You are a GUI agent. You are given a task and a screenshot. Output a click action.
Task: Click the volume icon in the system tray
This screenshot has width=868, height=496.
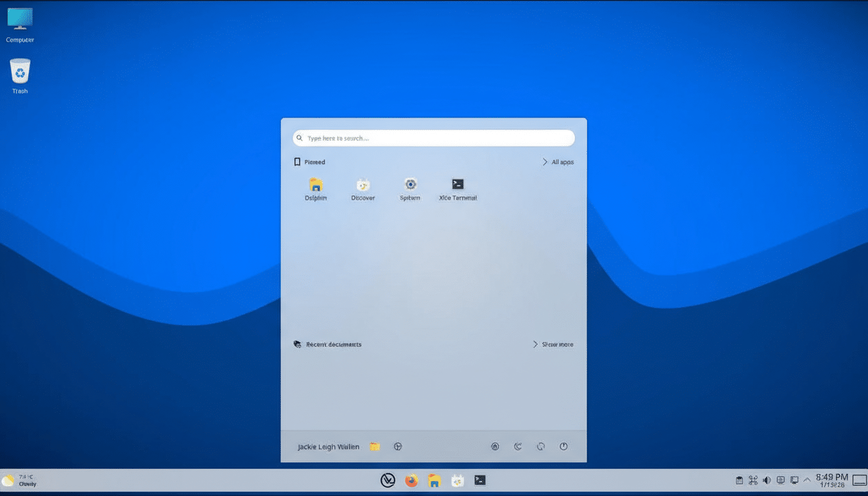pos(767,480)
